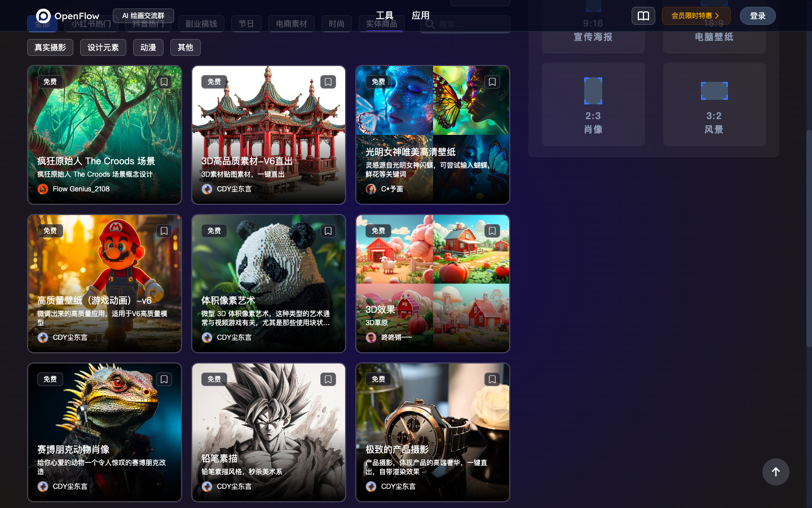The image size is (812, 508).
Task: Bookmark the 疯狂原始人 The Croods 场景 card
Action: pyautogui.click(x=164, y=82)
